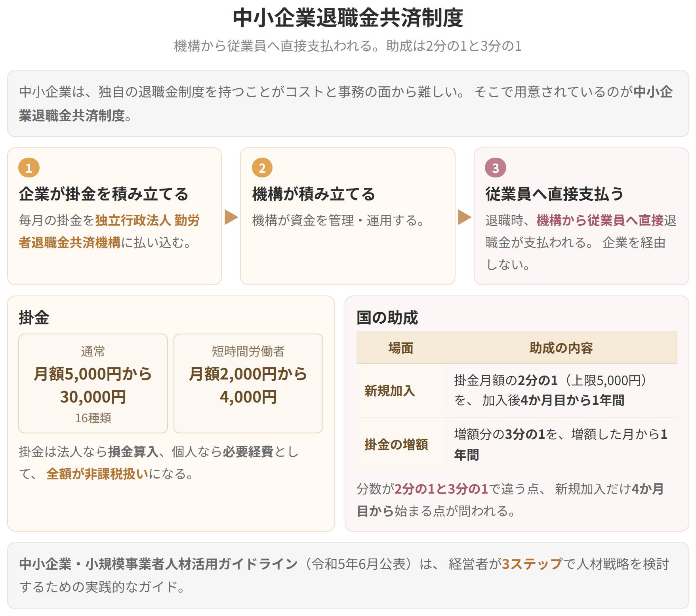Click table header 場面
The width and height of the screenshot is (696, 616).
(401, 348)
